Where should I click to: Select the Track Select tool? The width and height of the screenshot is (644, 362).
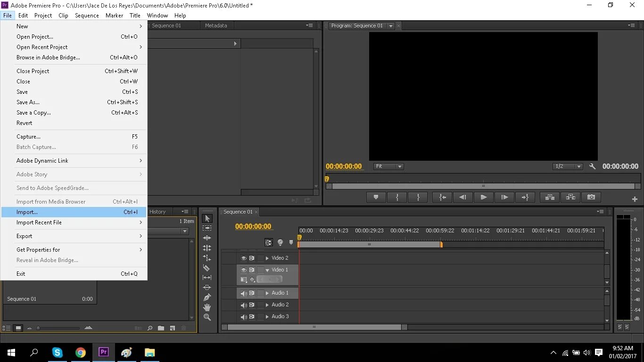click(207, 228)
